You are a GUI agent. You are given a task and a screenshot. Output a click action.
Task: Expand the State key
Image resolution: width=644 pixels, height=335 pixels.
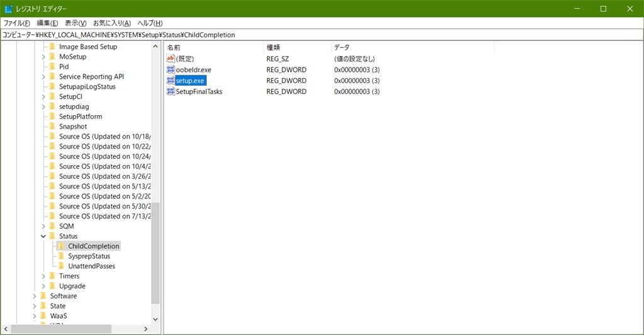pos(35,306)
